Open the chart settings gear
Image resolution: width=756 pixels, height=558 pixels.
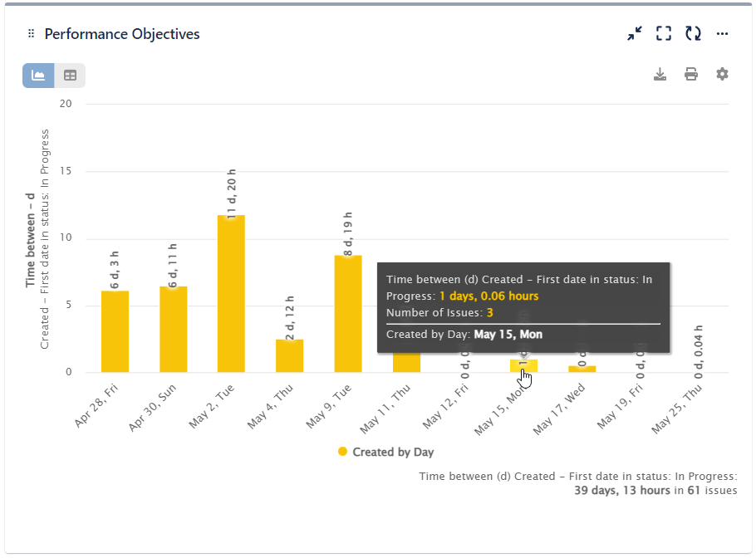[x=721, y=74]
